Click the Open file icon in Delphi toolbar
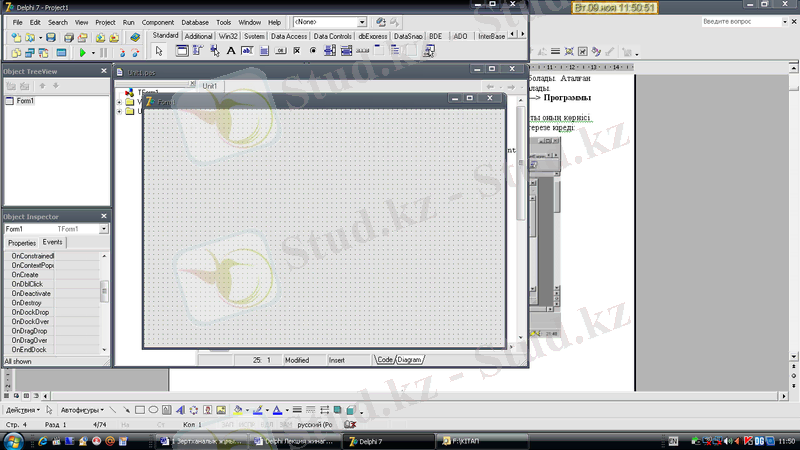This screenshot has width=800, height=450. point(31,38)
